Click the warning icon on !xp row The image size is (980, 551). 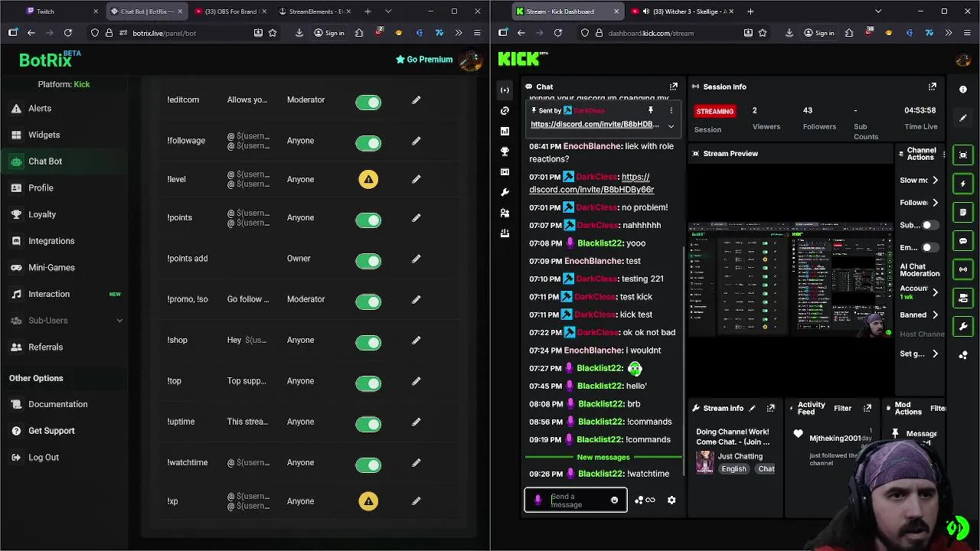[368, 501]
